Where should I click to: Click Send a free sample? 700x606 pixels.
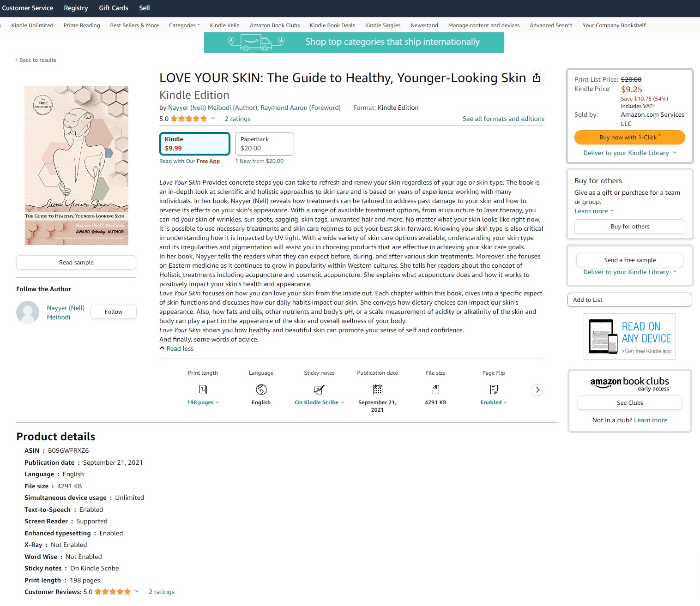click(x=630, y=260)
